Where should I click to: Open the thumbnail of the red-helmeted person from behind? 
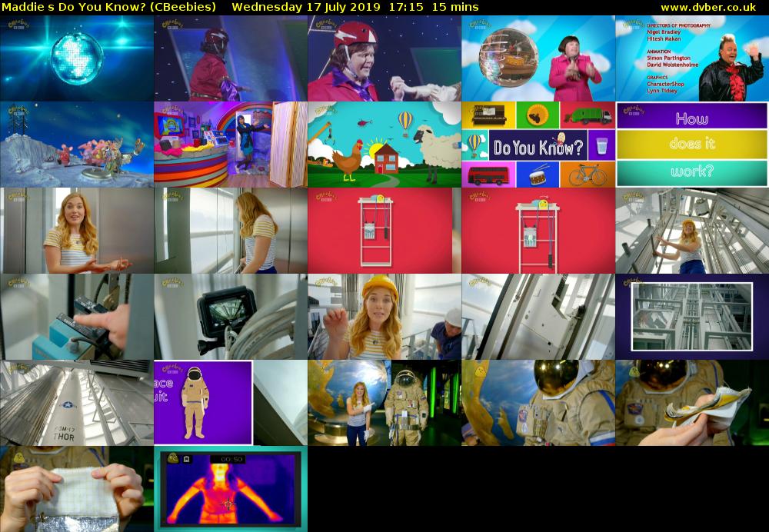(x=231, y=58)
